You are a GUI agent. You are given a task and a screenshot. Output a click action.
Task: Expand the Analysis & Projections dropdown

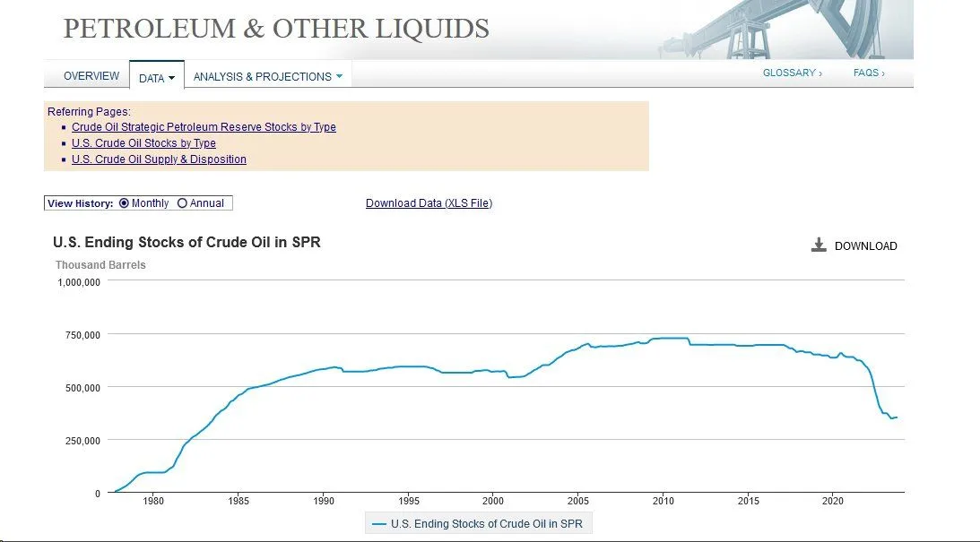pos(267,77)
